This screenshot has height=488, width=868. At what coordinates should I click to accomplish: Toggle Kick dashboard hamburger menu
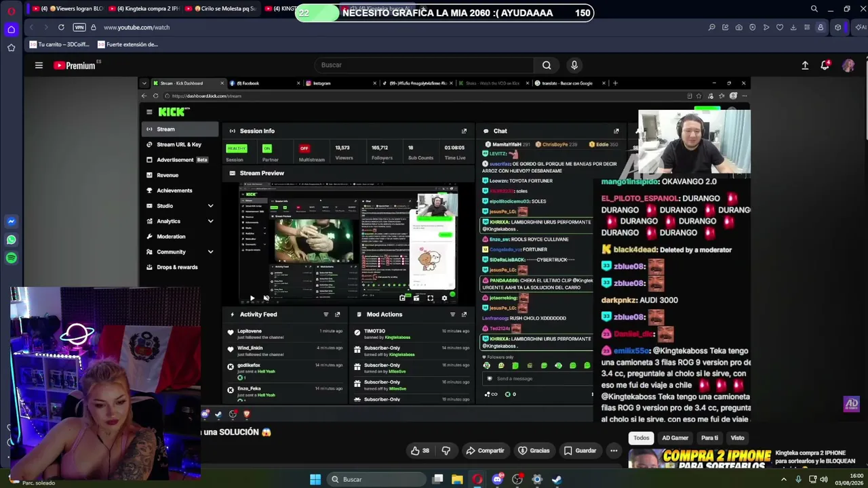tap(149, 112)
